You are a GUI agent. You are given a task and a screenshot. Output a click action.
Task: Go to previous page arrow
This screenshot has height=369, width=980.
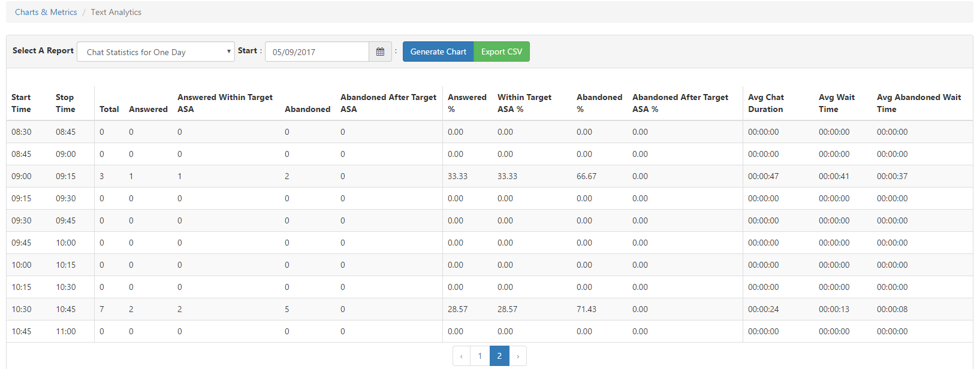tap(461, 356)
